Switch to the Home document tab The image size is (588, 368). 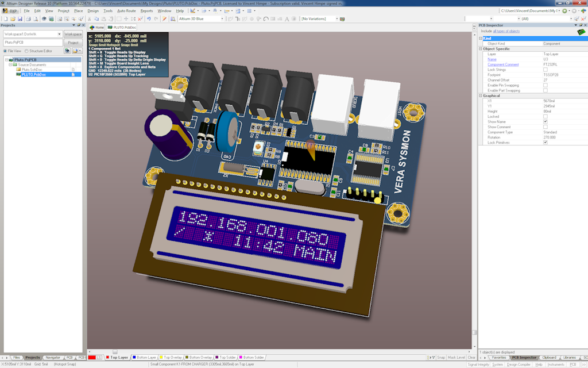point(96,28)
